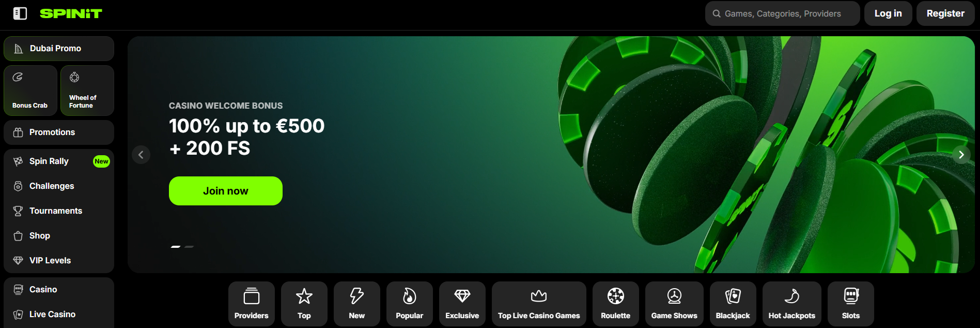The width and height of the screenshot is (980, 328).
Task: Open Spin Rally in the sidebar
Action: click(x=59, y=161)
